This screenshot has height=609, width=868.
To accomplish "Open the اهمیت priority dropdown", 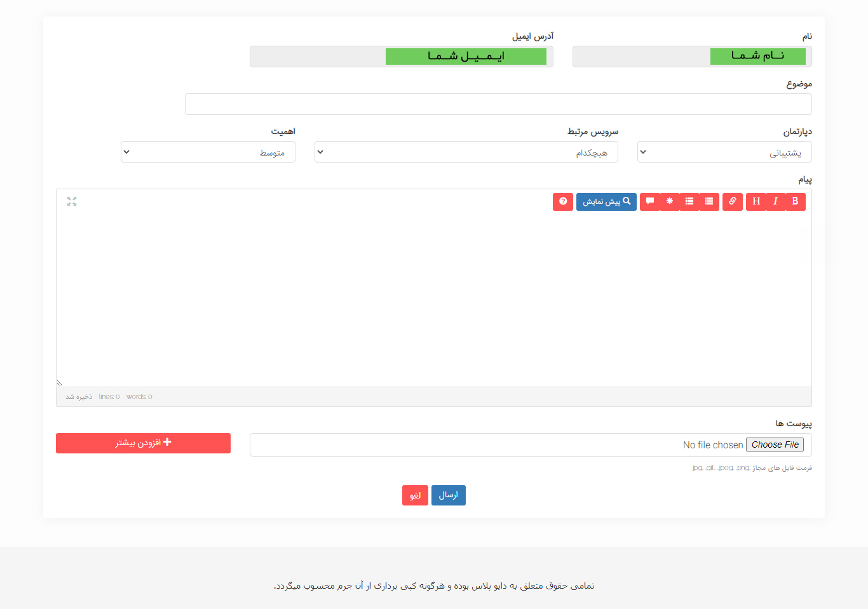I will [208, 152].
